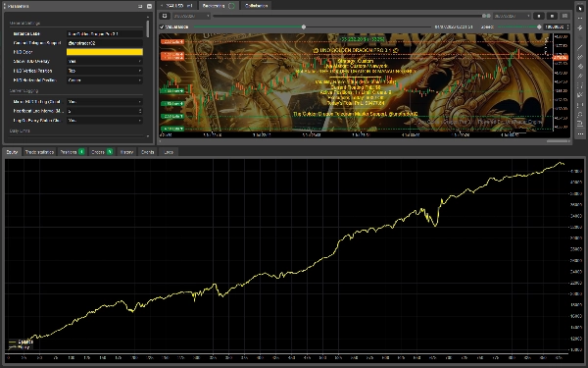Click the first stop-style button beside end date

click(x=539, y=16)
